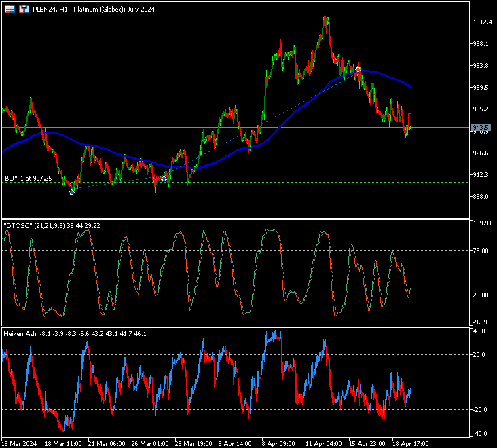The image size is (497, 448).
Task: Click the 983.8 price scale value
Action: (x=481, y=66)
